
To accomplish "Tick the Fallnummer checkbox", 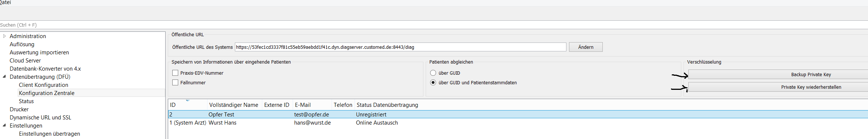I will pyautogui.click(x=175, y=82).
